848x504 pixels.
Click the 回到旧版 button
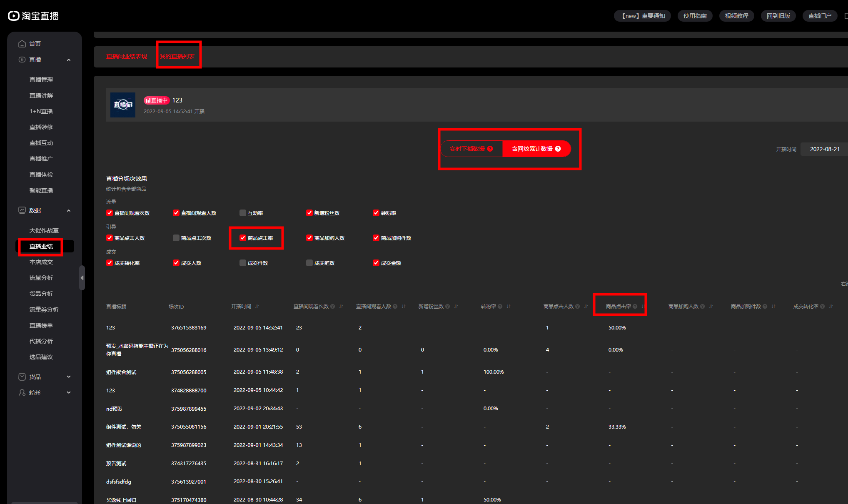point(778,16)
